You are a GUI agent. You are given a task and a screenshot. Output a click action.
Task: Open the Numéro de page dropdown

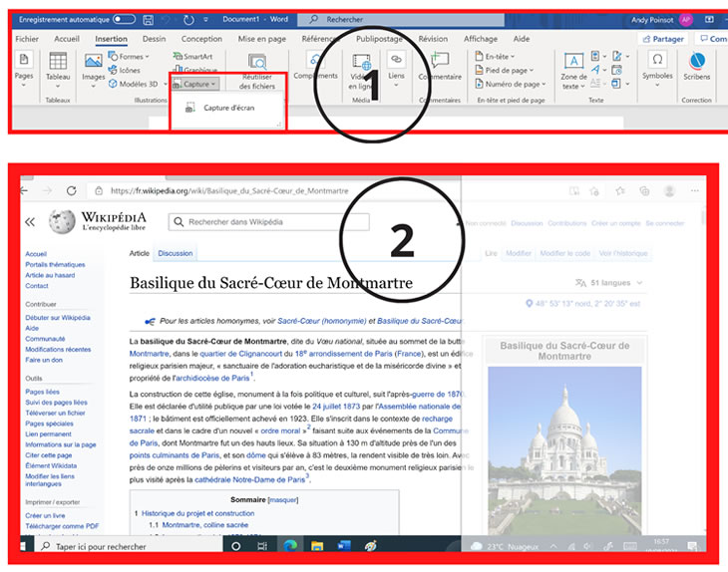[x=511, y=84]
